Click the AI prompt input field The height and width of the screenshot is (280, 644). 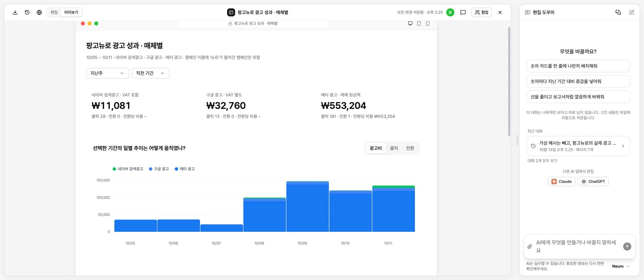(x=576, y=247)
